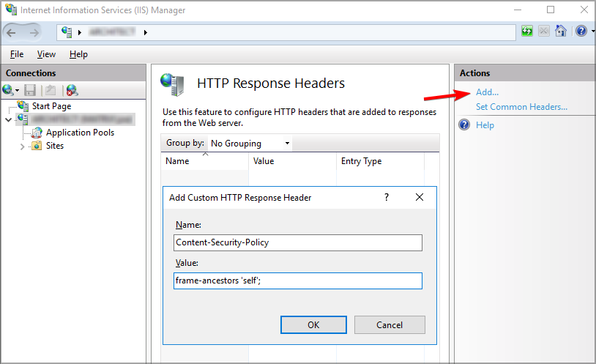
Task: Select Application Pools tree item
Action: pyautogui.click(x=81, y=133)
